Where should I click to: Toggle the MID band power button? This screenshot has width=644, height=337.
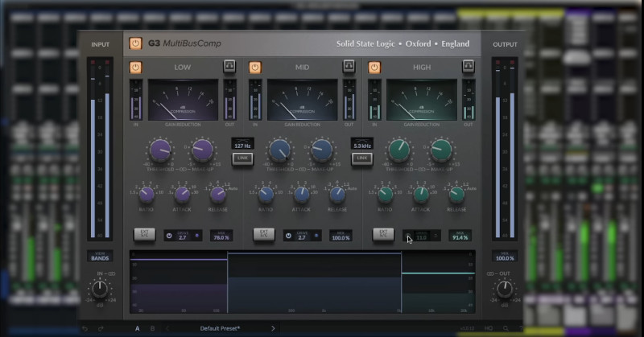pos(254,68)
